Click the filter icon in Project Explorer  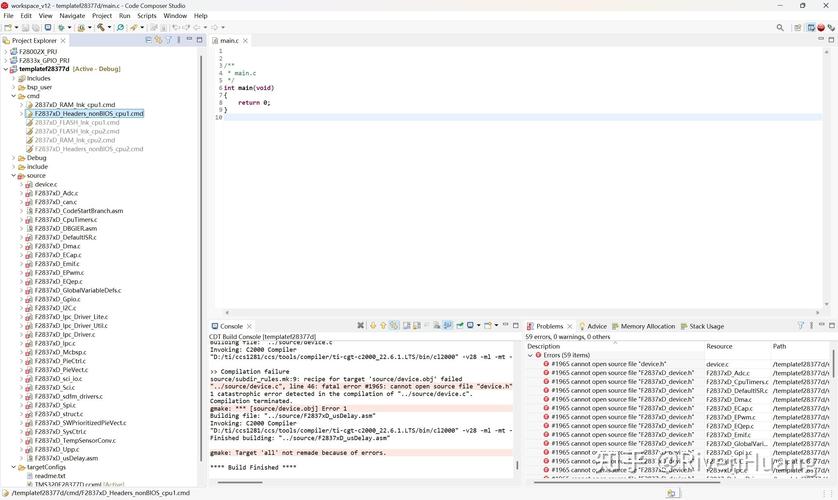168,41
